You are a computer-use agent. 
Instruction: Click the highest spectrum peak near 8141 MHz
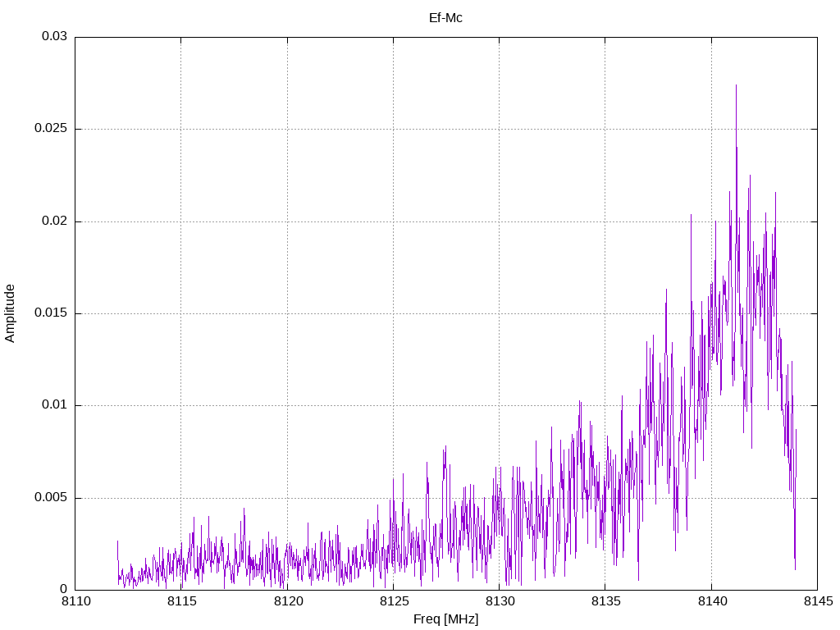(x=736, y=85)
